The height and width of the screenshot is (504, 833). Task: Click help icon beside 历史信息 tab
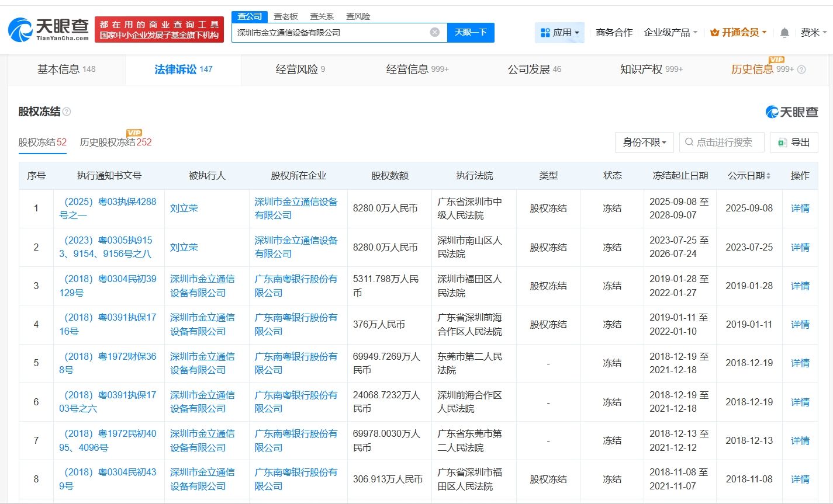pyautogui.click(x=801, y=69)
